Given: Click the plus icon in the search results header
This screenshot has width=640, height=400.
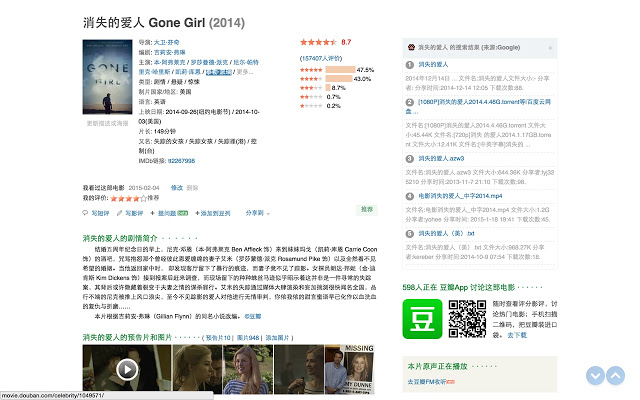Looking at the screenshot, I should point(550,48).
